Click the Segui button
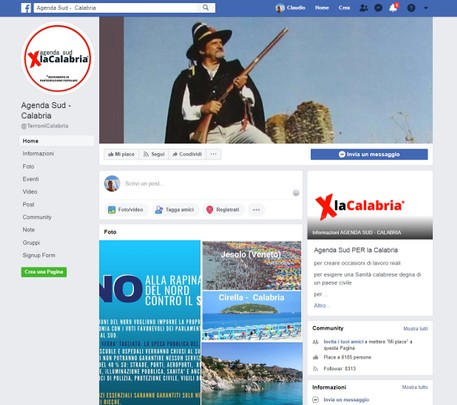 (x=154, y=154)
